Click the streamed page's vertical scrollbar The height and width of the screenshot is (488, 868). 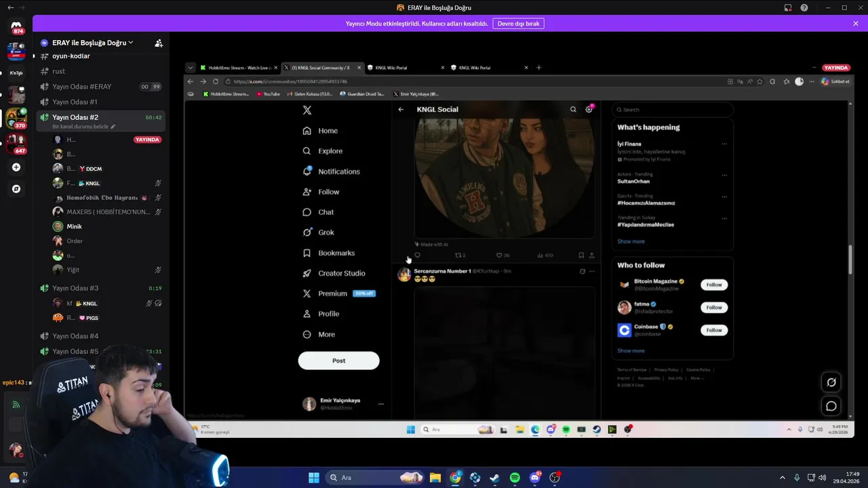point(850,260)
